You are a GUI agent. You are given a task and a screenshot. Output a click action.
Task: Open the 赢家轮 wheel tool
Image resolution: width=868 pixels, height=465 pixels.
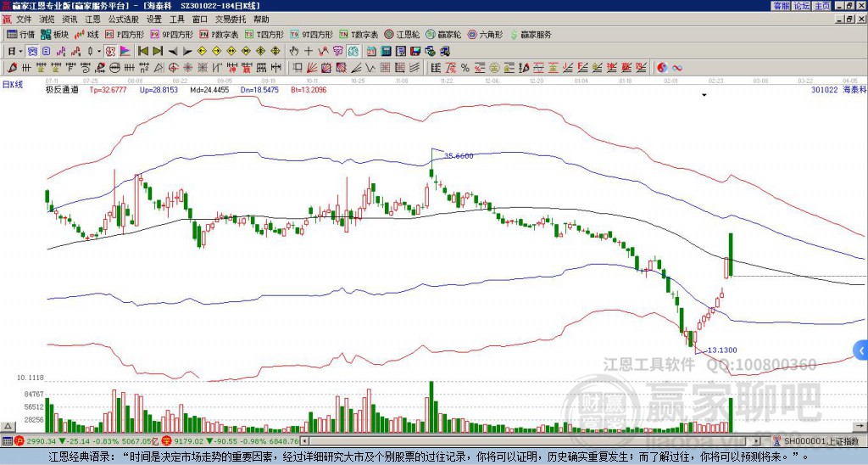[443, 34]
